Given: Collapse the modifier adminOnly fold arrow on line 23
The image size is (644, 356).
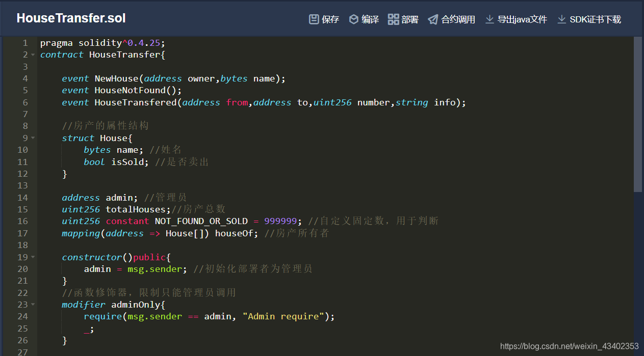Looking at the screenshot, I should pyautogui.click(x=33, y=305).
